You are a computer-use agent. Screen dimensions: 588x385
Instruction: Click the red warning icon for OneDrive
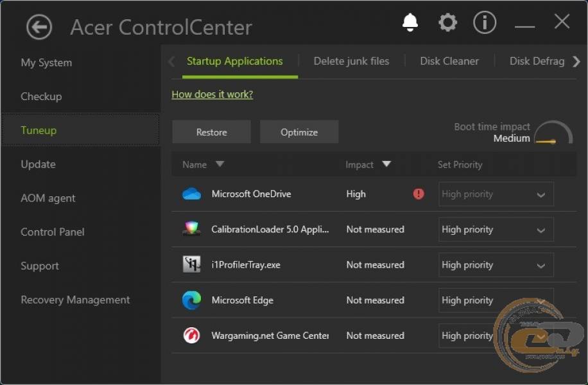pos(419,194)
